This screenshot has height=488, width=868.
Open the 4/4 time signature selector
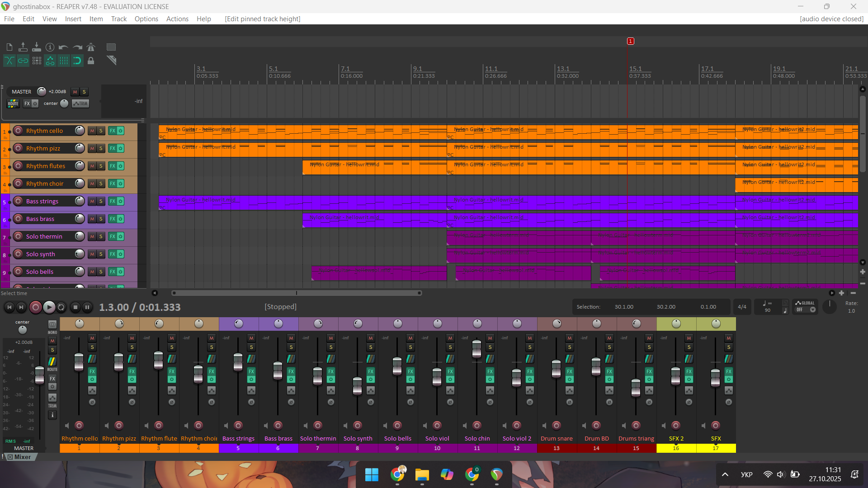742,307
